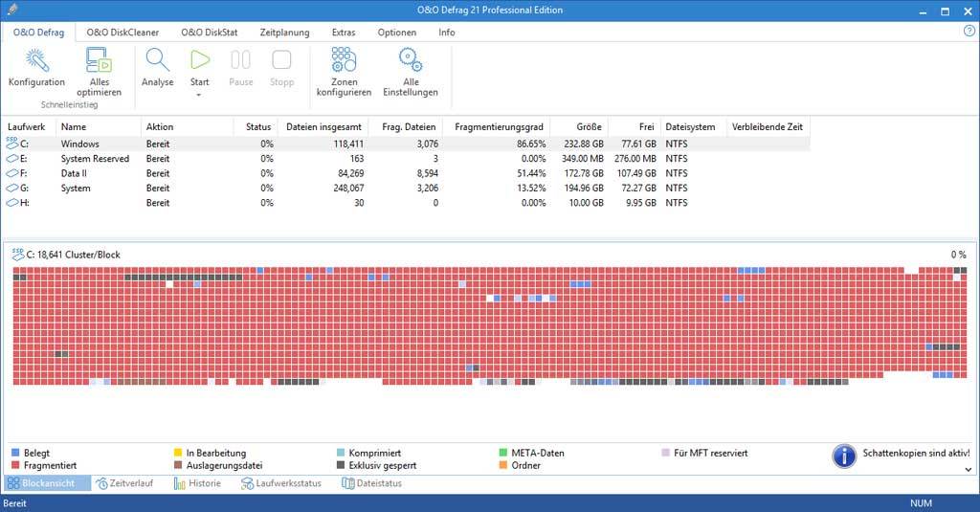The height and width of the screenshot is (512, 980).
Task: Sort by Fragmentierungsgrad column header
Action: pos(497,127)
